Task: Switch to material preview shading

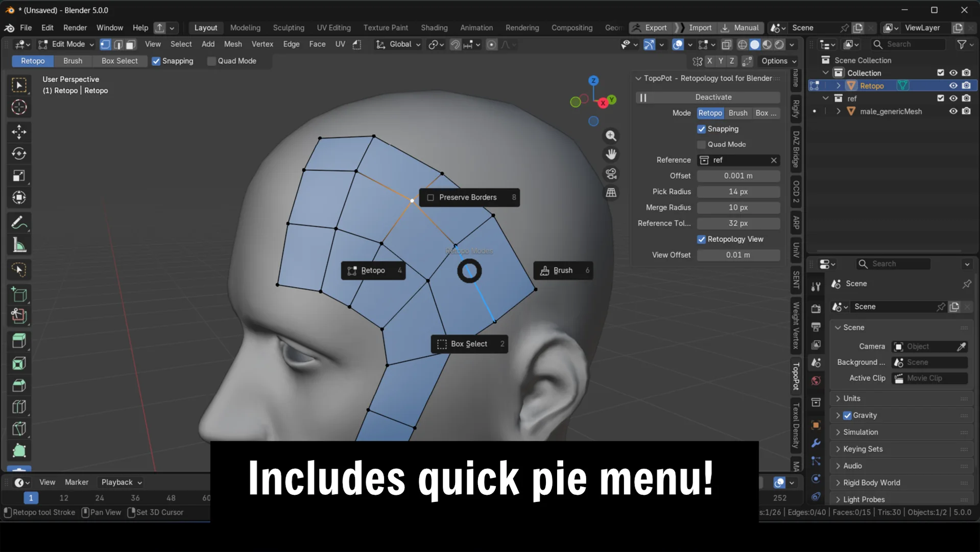Action: pos(767,44)
